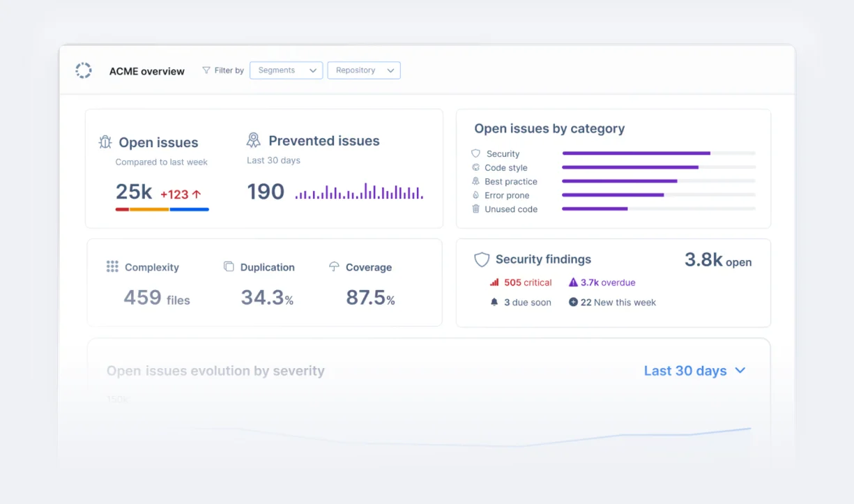The height and width of the screenshot is (504, 854).
Task: Click the blue segment of severity bar
Action: tap(190, 209)
